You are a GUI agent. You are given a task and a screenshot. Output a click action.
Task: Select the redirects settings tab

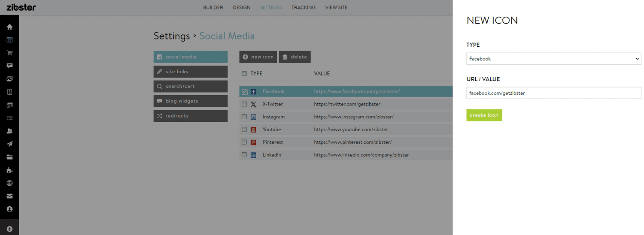coord(191,116)
